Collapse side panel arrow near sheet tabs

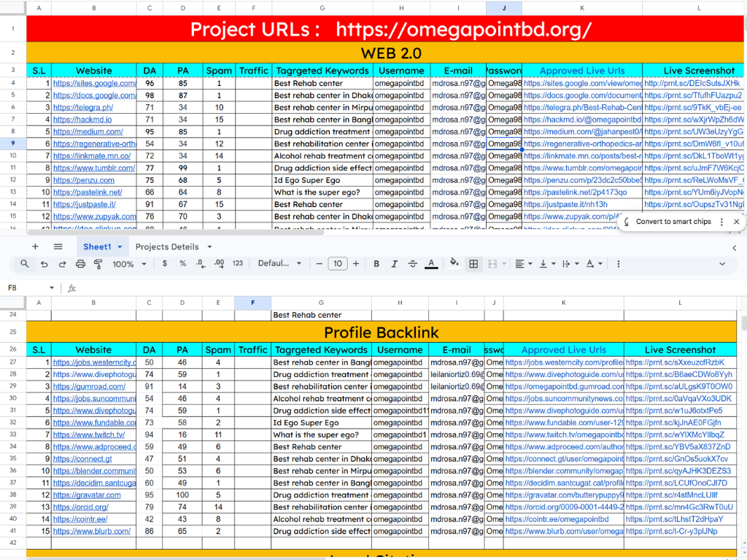[734, 248]
